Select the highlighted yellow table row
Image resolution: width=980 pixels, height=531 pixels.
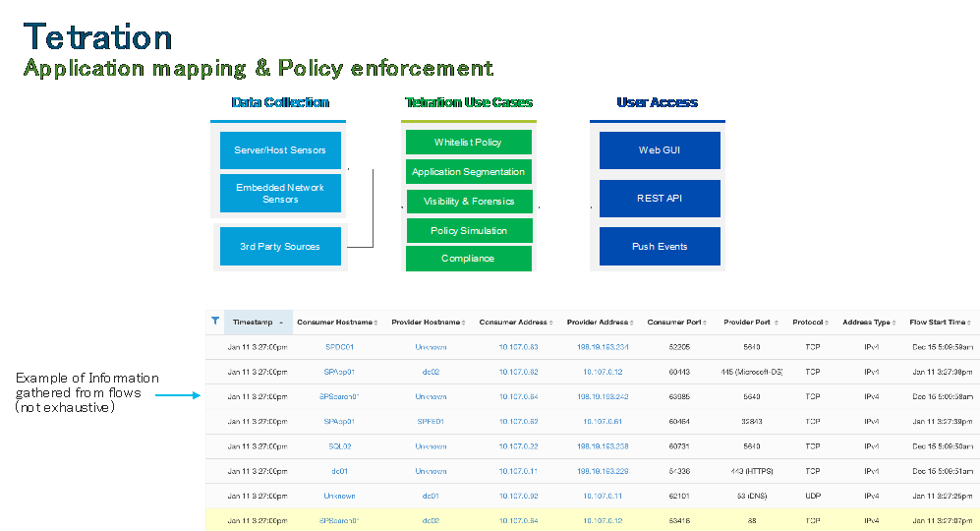593,520
